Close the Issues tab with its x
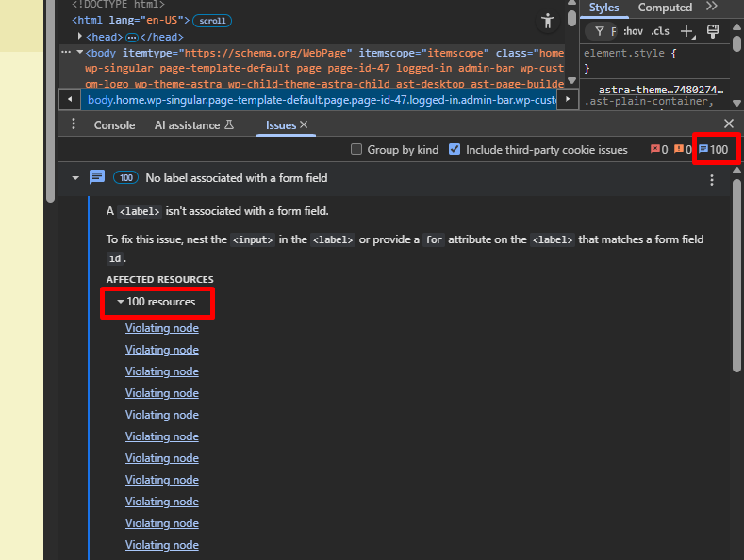 pos(304,124)
